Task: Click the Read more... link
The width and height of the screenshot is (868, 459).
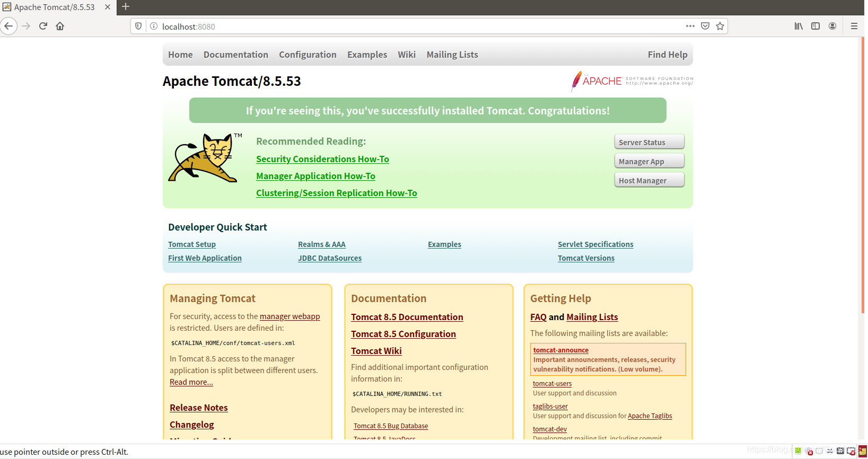Action: tap(191, 382)
